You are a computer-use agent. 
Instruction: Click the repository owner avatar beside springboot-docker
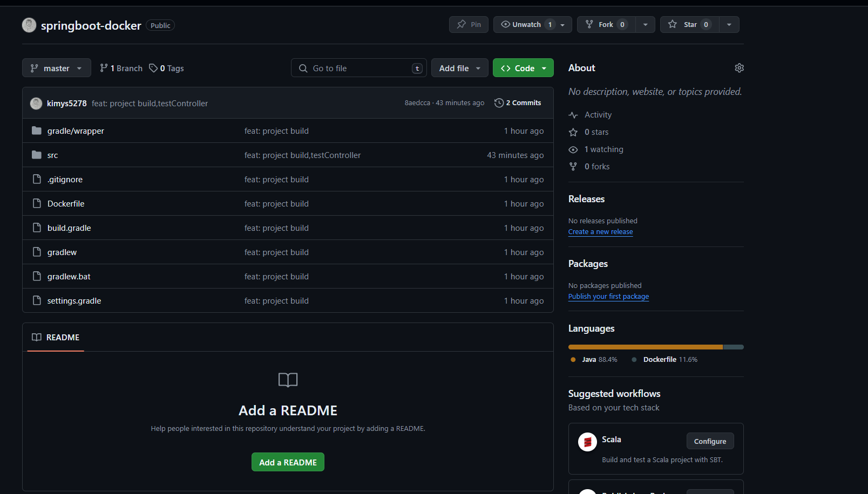click(x=29, y=25)
